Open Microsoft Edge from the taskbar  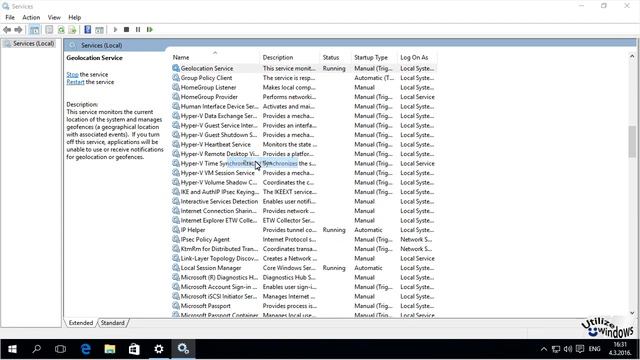(85, 349)
